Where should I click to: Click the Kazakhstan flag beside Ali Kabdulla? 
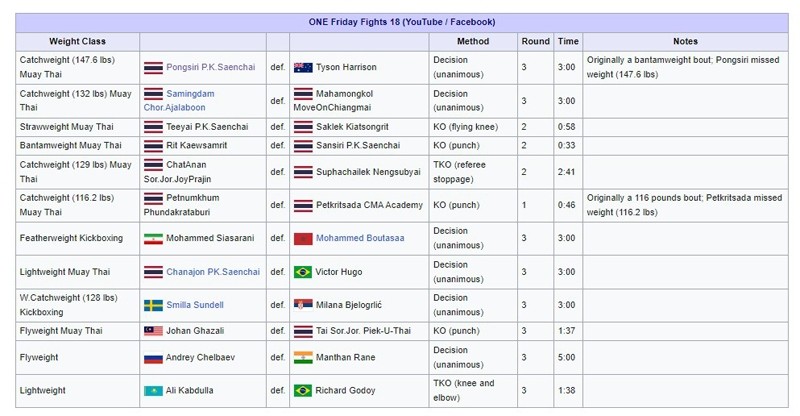153,391
